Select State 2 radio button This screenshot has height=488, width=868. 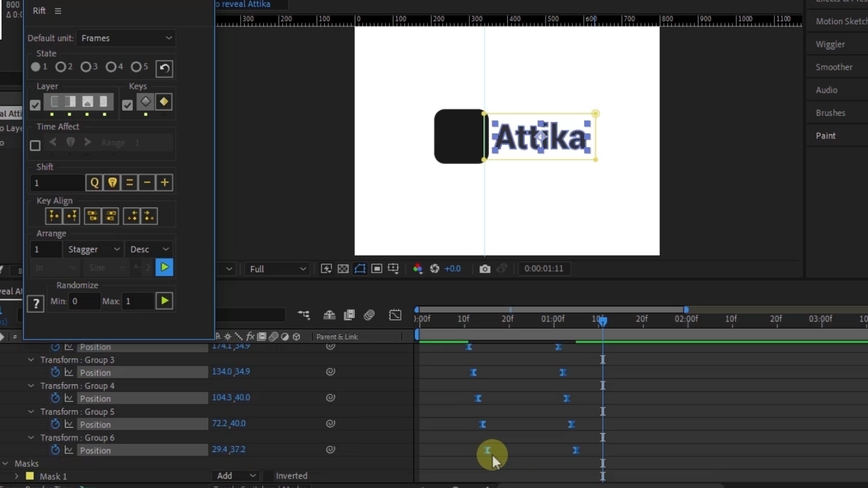[x=61, y=66]
